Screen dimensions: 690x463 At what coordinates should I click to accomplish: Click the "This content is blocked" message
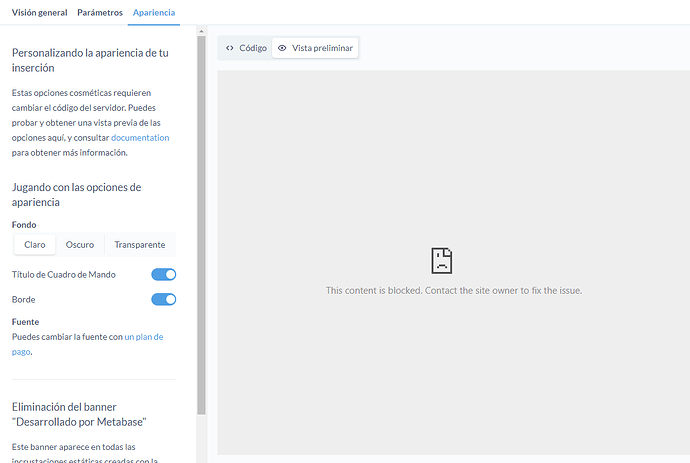pyautogui.click(x=453, y=291)
